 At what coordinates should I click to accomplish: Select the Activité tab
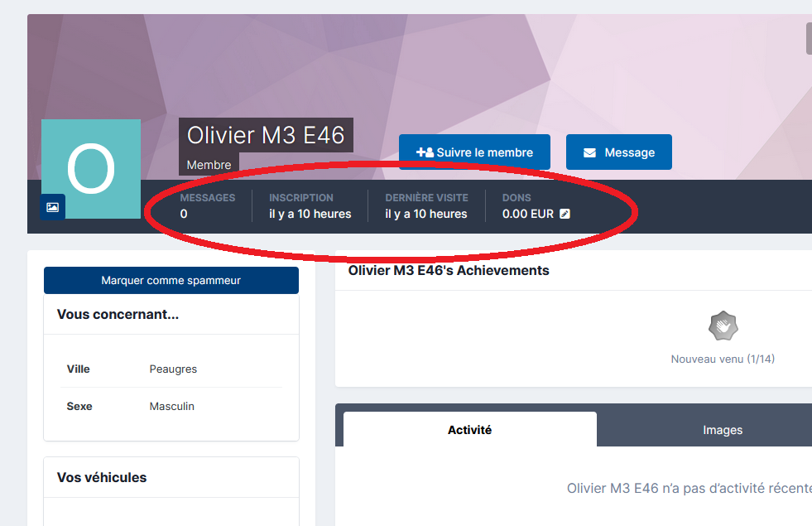coord(469,430)
